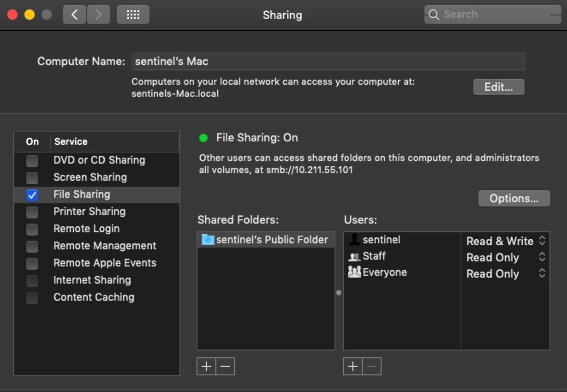Image resolution: width=567 pixels, height=392 pixels.
Task: Select the Everyone group icon
Action: point(354,272)
